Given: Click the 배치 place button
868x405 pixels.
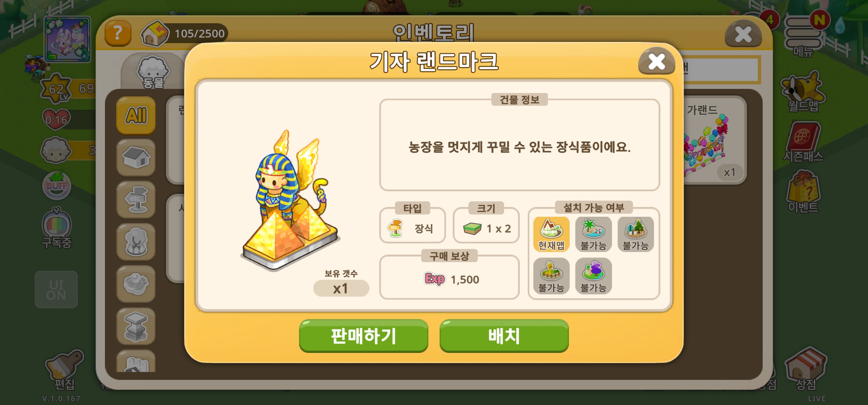Looking at the screenshot, I should pyautogui.click(x=504, y=336).
